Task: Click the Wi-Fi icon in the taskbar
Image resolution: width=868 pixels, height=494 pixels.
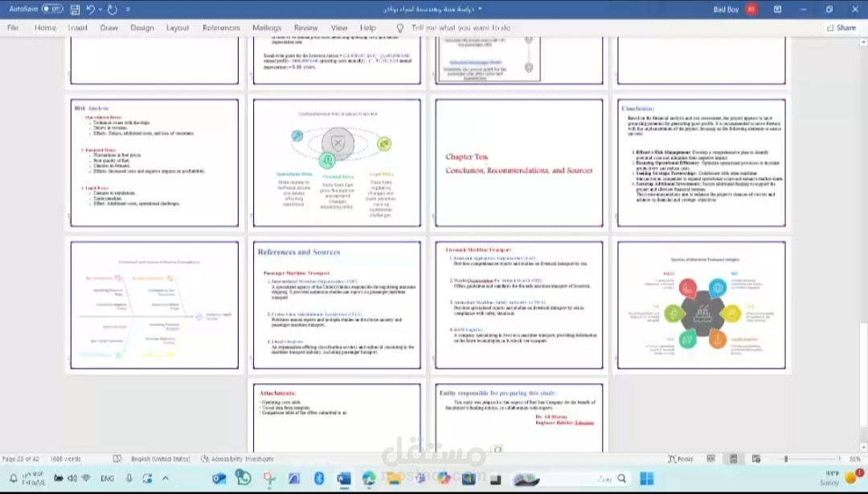Action: [86, 478]
